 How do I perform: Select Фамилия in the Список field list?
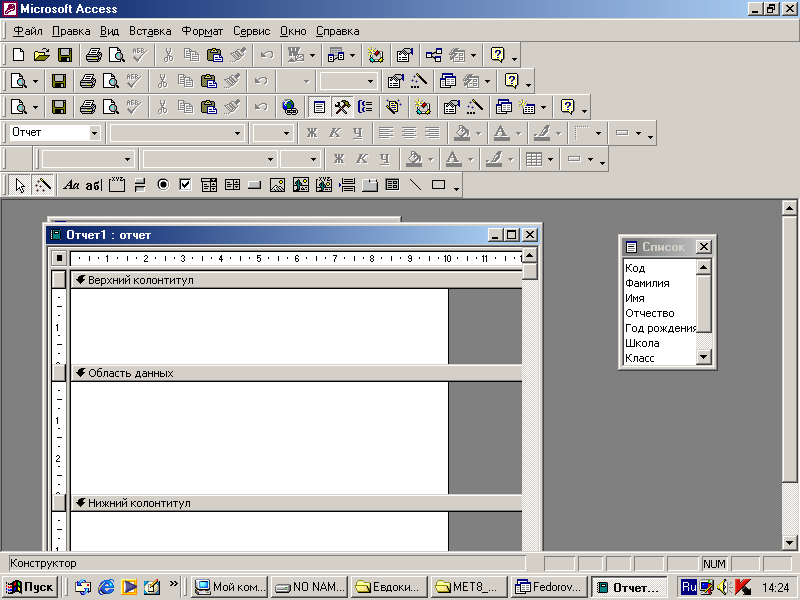(647, 283)
